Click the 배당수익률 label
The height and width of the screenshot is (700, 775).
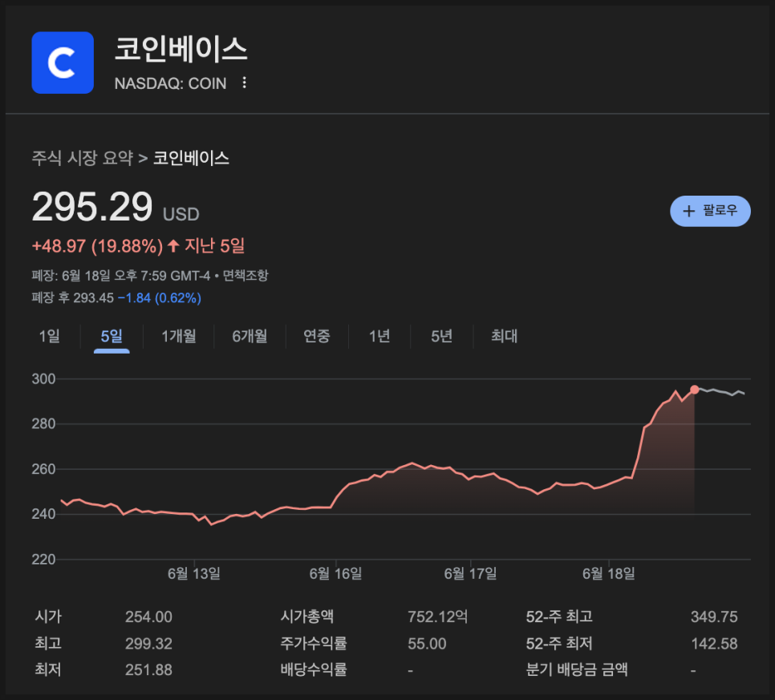(x=314, y=670)
